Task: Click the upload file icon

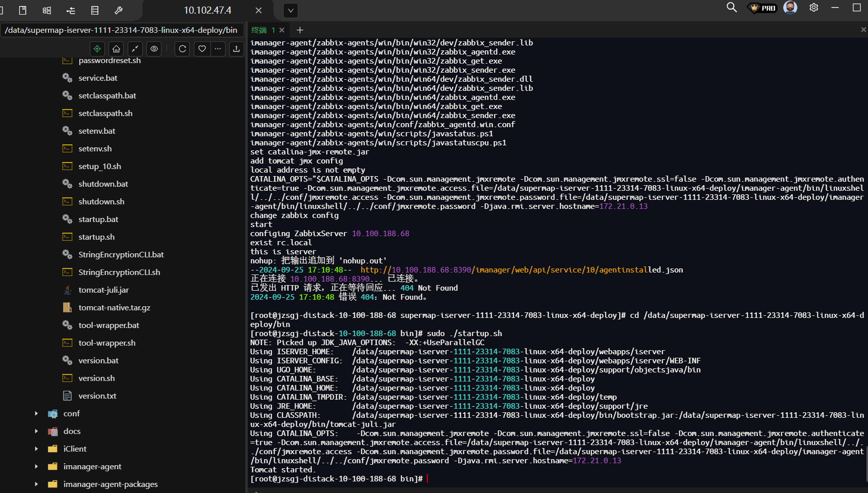Action: [x=236, y=49]
